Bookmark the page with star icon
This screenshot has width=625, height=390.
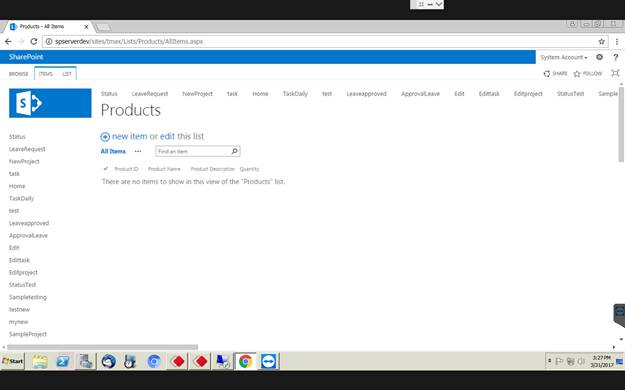coord(601,41)
